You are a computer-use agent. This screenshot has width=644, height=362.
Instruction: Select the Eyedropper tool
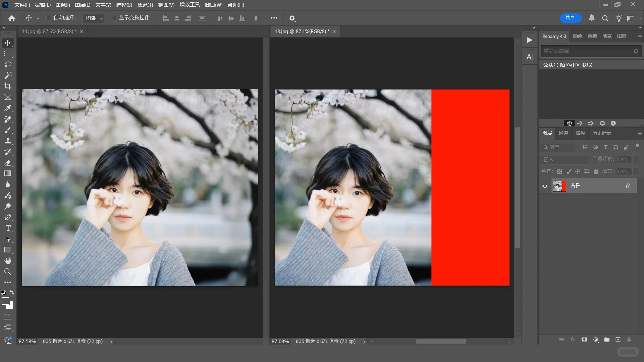(8, 108)
